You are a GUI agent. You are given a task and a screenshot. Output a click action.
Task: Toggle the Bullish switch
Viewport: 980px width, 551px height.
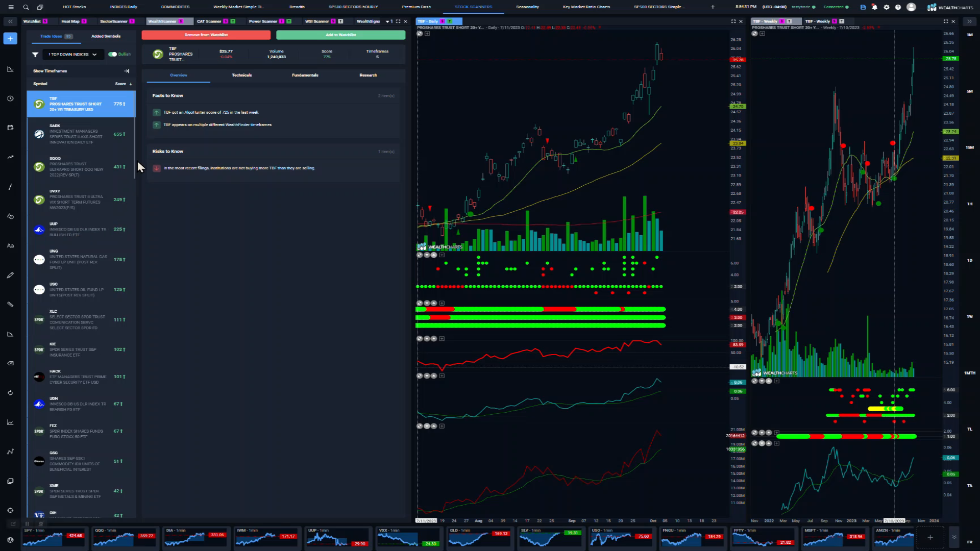coord(112,54)
